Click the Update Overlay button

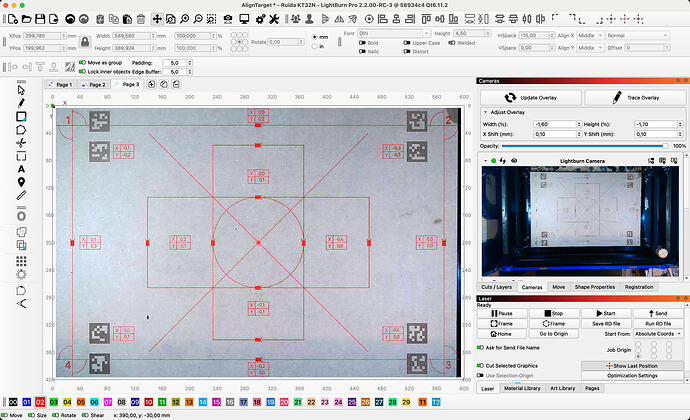[x=531, y=98]
